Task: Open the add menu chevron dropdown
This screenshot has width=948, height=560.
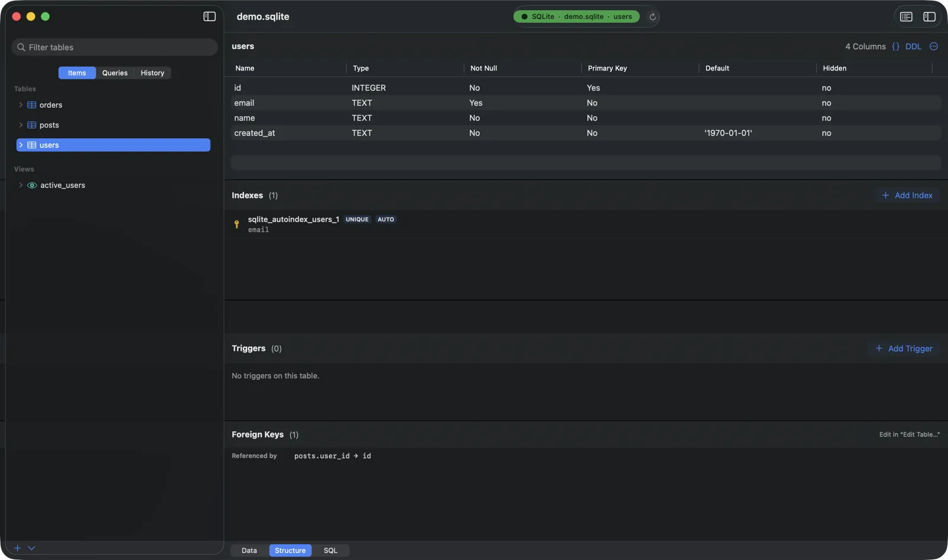Action: (31, 548)
